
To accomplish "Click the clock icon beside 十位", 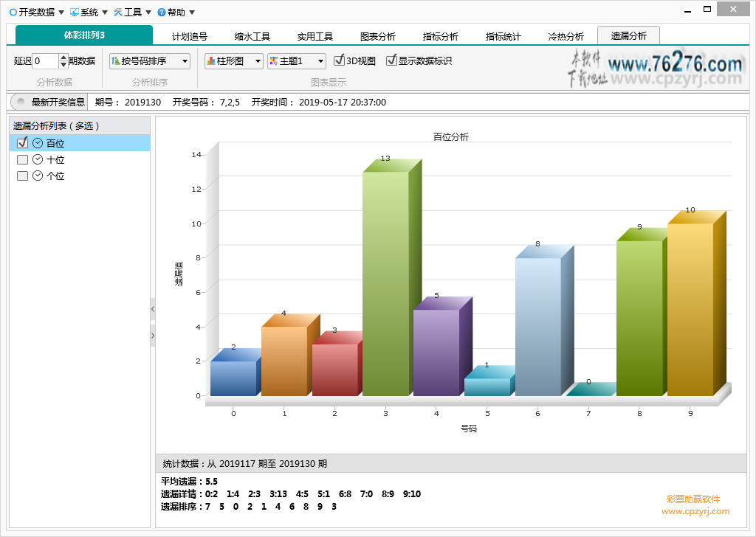I will pos(38,159).
